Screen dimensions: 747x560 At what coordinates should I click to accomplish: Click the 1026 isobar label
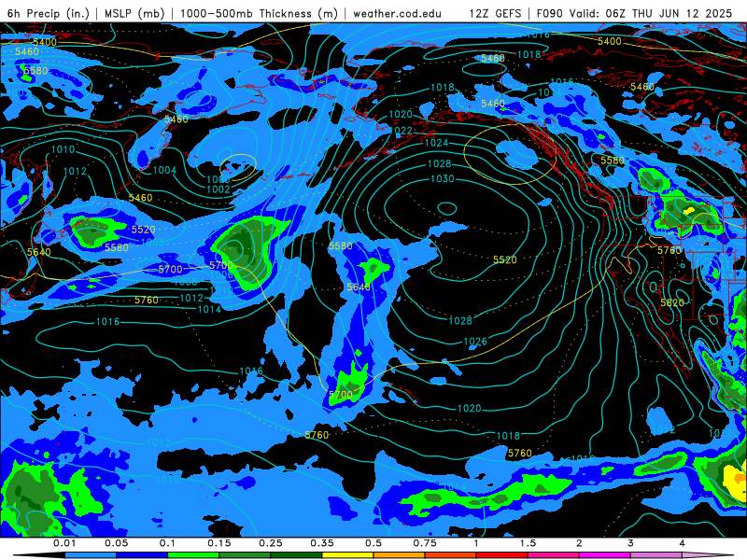pyautogui.click(x=475, y=341)
